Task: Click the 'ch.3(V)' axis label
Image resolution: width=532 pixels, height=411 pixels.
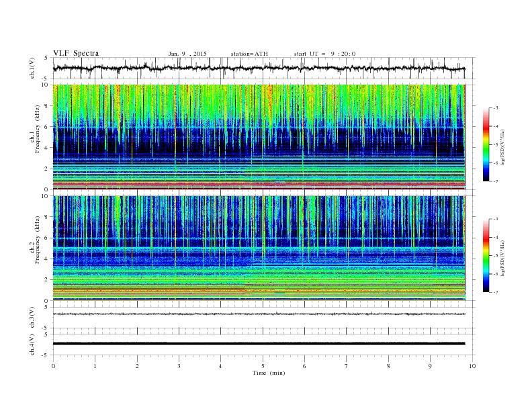Action: pos(32,318)
